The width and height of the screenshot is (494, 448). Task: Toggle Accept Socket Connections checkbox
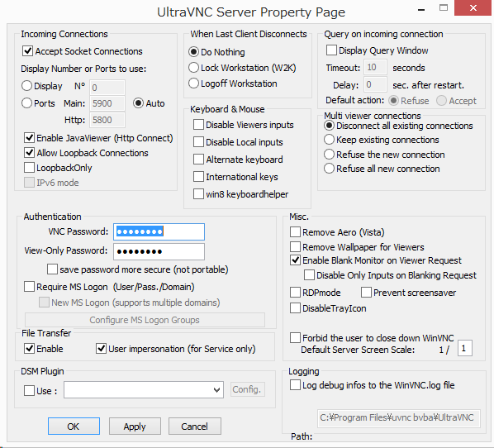pos(28,51)
